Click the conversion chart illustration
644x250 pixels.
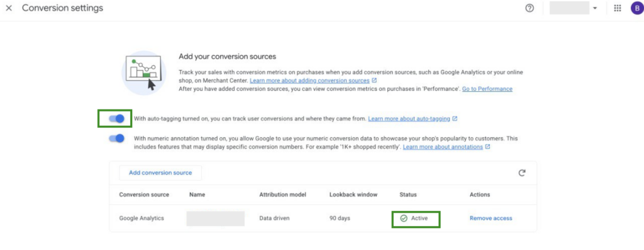[x=144, y=73]
